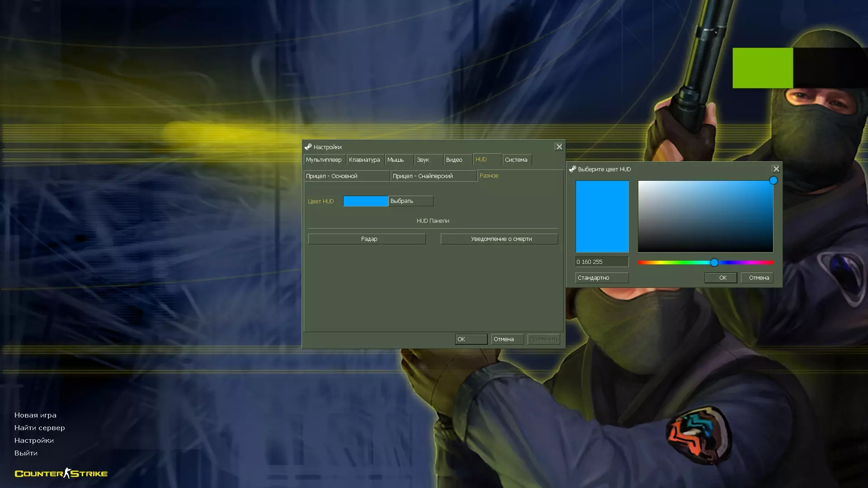The height and width of the screenshot is (488, 868).
Task: Select the Прицел - Снайперский subtab
Action: pyautogui.click(x=433, y=176)
